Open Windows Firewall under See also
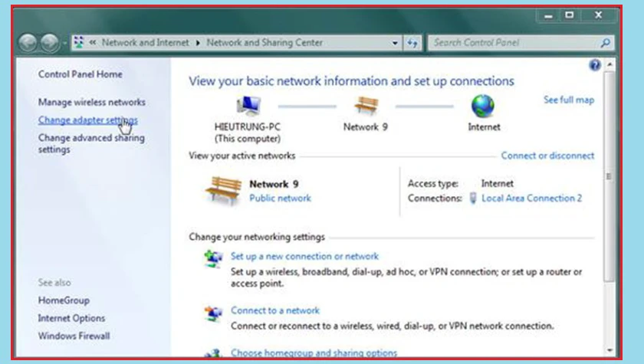 point(74,336)
